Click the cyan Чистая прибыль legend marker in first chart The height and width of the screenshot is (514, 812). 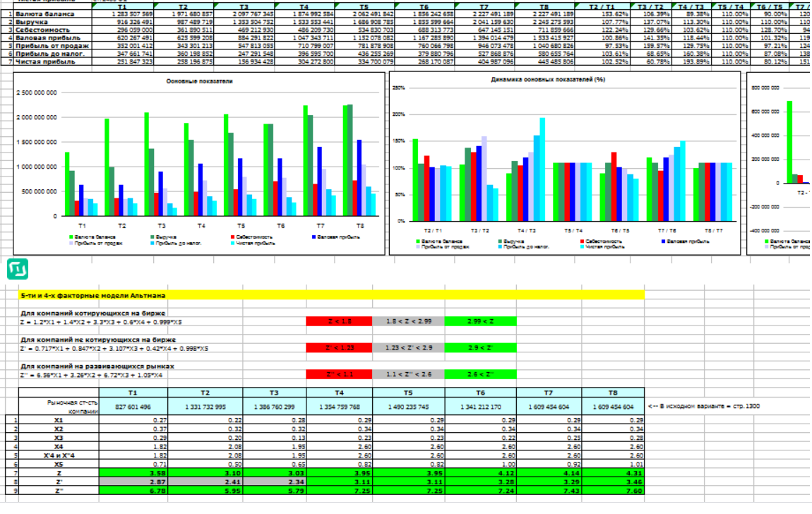(x=232, y=243)
